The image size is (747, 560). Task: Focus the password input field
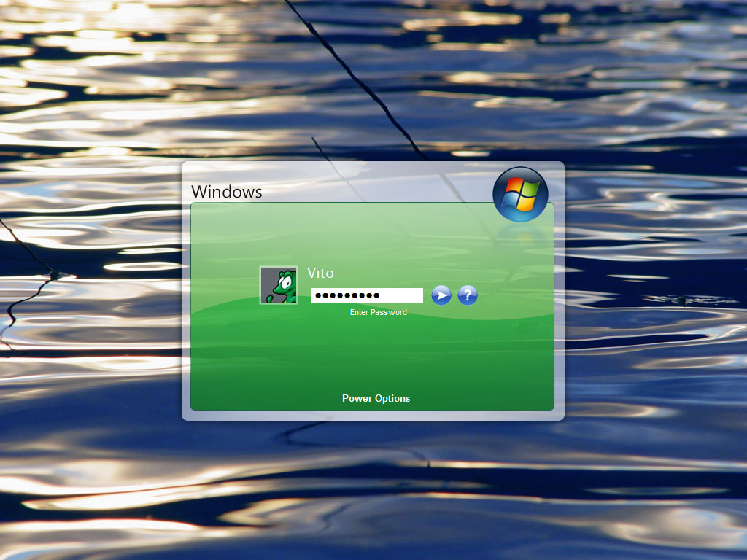coord(367,295)
